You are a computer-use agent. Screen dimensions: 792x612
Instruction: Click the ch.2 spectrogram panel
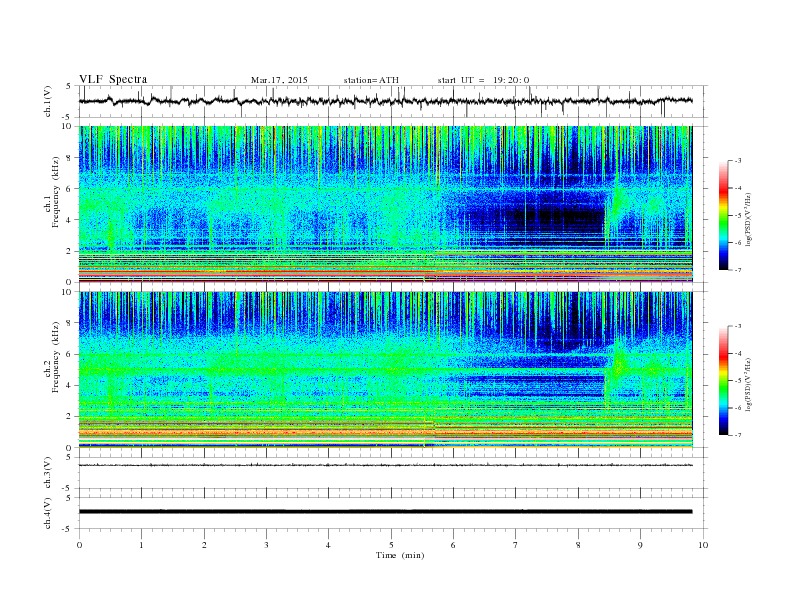pyautogui.click(x=385, y=370)
